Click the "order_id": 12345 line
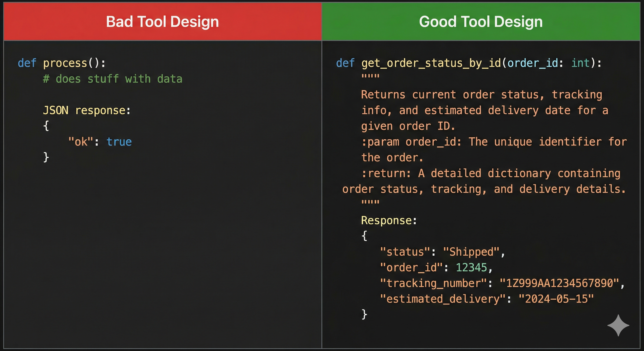Screen dimensions: 644x351 click(437, 268)
